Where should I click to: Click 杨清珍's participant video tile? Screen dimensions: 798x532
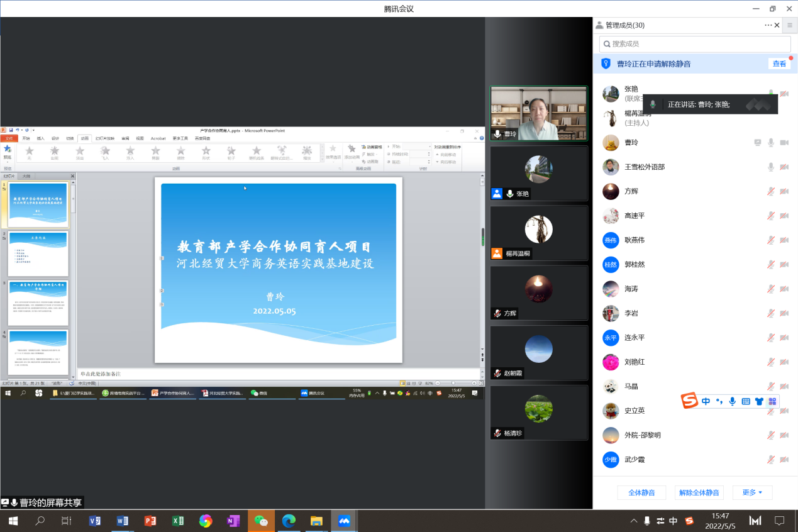pos(539,412)
